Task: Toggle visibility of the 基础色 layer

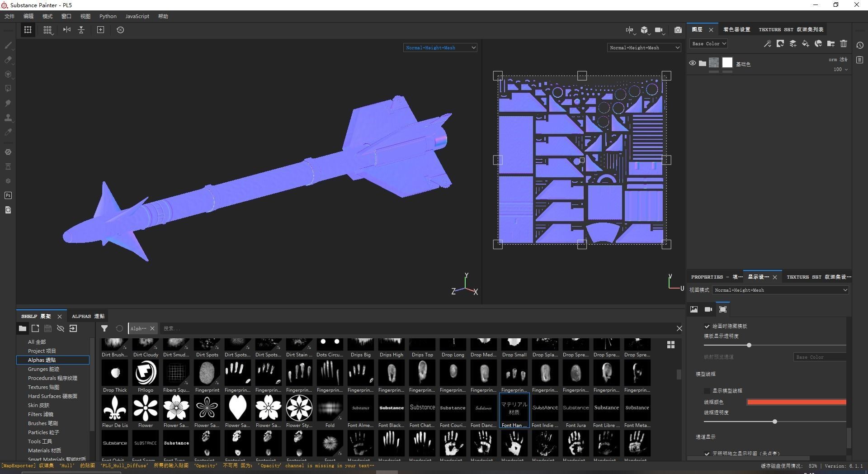Action: (693, 63)
